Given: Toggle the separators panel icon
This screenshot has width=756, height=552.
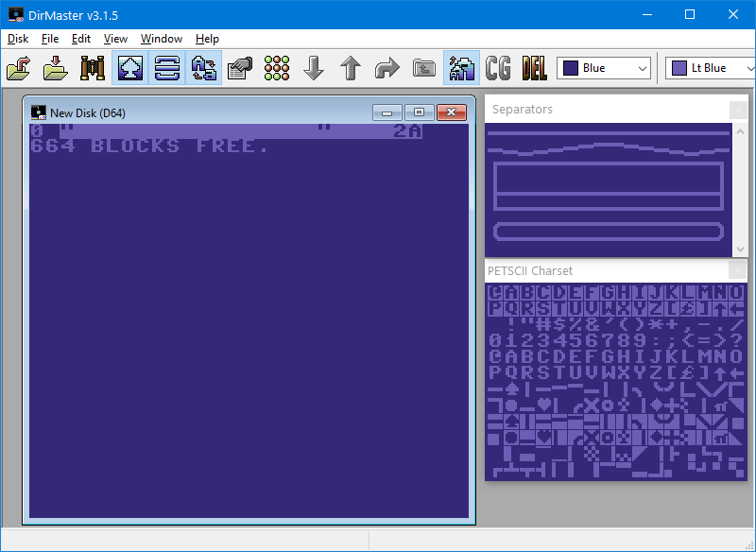Looking at the screenshot, I should 167,68.
